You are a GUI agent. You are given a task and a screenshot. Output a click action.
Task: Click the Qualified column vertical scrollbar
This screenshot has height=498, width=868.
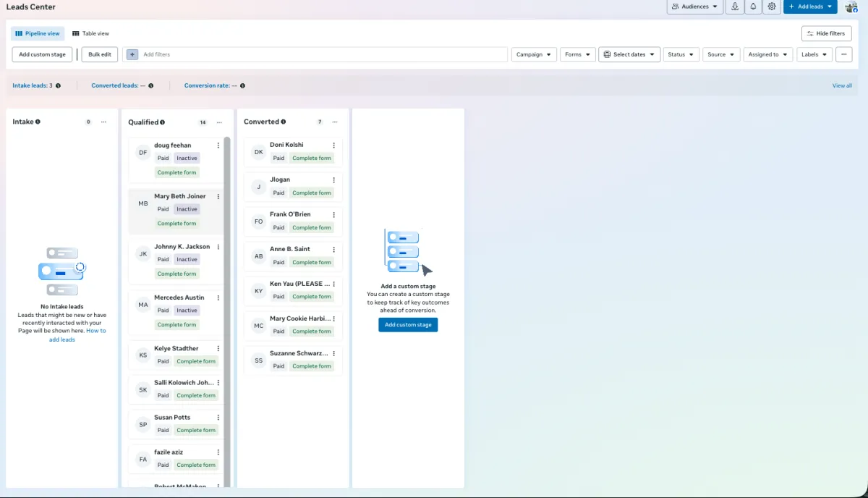pyautogui.click(x=227, y=311)
